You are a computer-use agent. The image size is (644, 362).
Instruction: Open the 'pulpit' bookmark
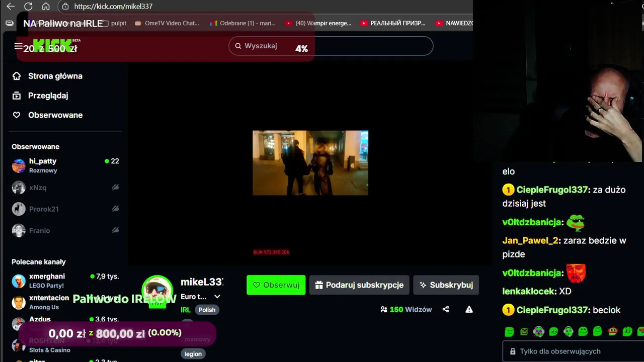pos(114,23)
